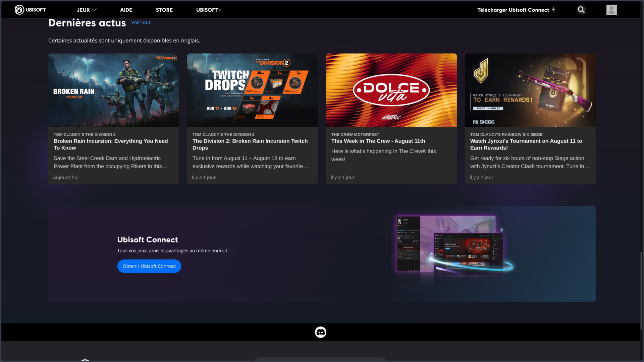This screenshot has height=362, width=644.
Task: Open the Twitch Drops news thumbnail
Action: (x=253, y=90)
